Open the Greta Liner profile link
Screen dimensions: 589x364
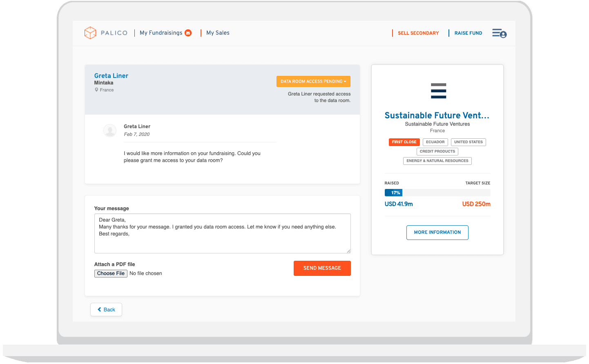(x=111, y=75)
